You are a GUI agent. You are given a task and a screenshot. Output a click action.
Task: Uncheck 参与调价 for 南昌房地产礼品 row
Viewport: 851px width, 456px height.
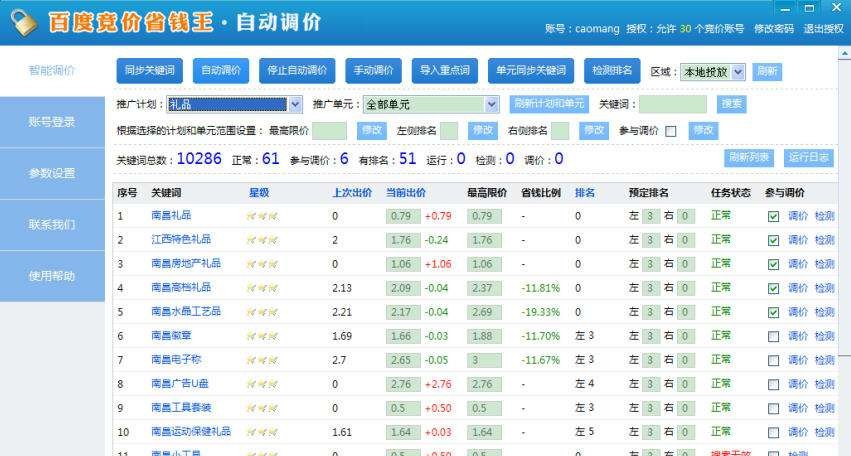pyautogui.click(x=773, y=264)
